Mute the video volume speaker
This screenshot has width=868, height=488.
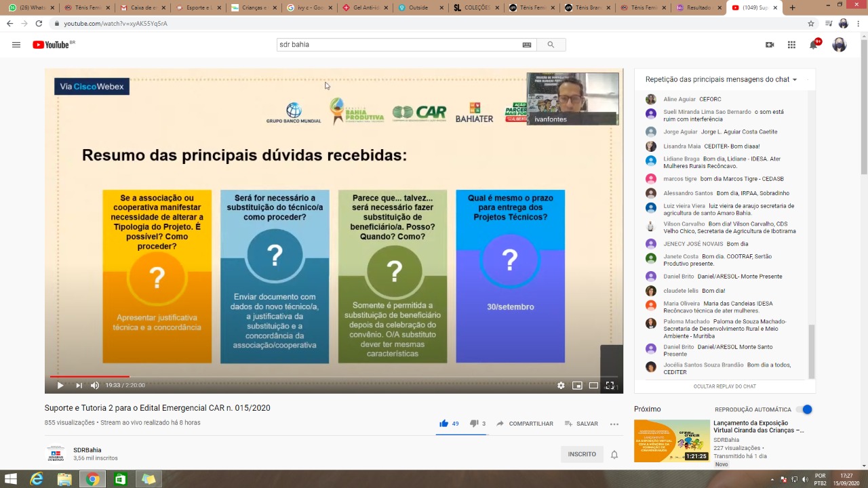pos(95,386)
